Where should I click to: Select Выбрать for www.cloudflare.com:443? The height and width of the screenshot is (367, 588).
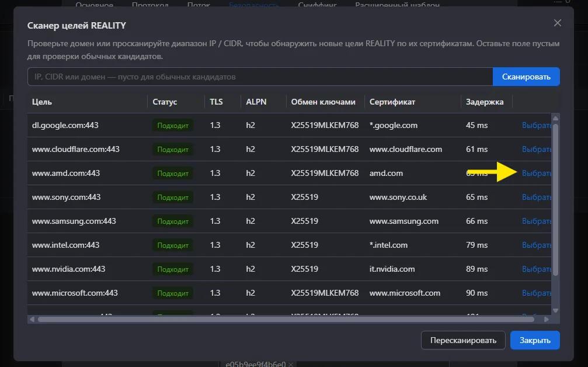(536, 150)
